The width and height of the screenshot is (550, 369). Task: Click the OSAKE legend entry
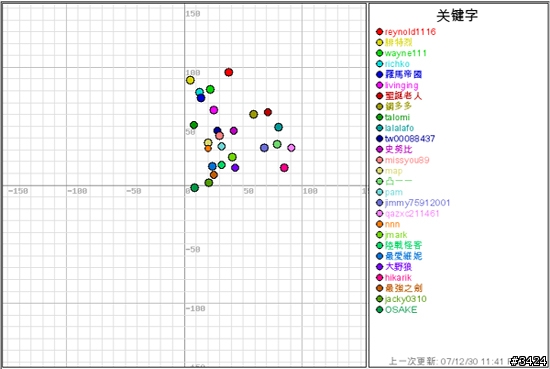(x=396, y=310)
